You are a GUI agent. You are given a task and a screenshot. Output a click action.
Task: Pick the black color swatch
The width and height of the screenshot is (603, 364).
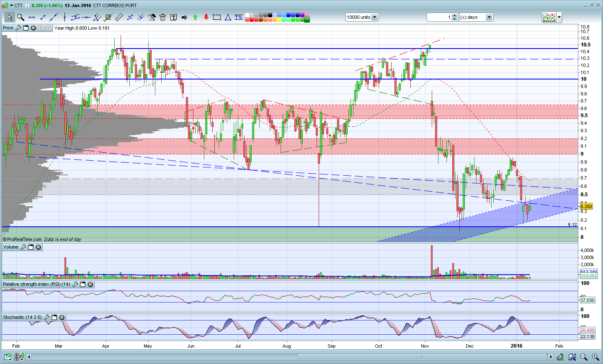coord(271,15)
